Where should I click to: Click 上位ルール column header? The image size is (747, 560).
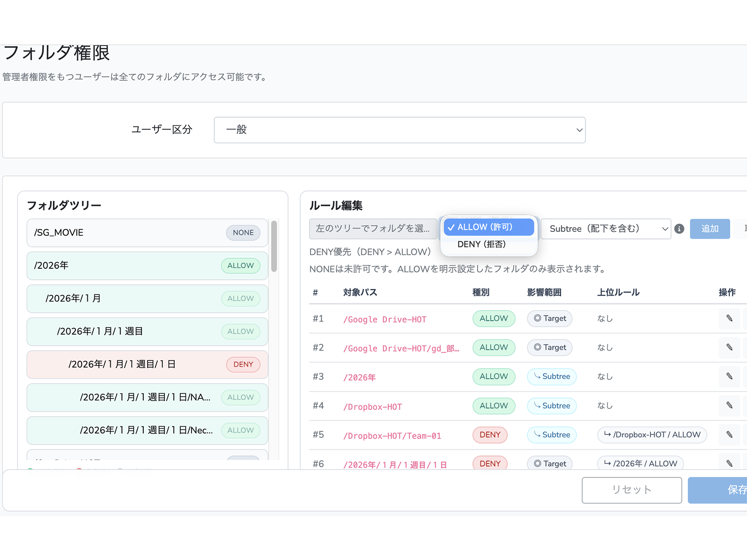[618, 292]
